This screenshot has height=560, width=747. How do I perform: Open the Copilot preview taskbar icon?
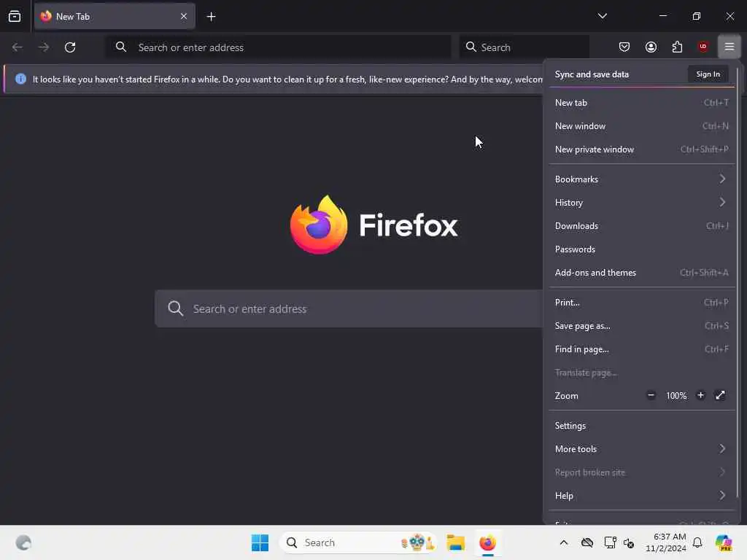(723, 542)
